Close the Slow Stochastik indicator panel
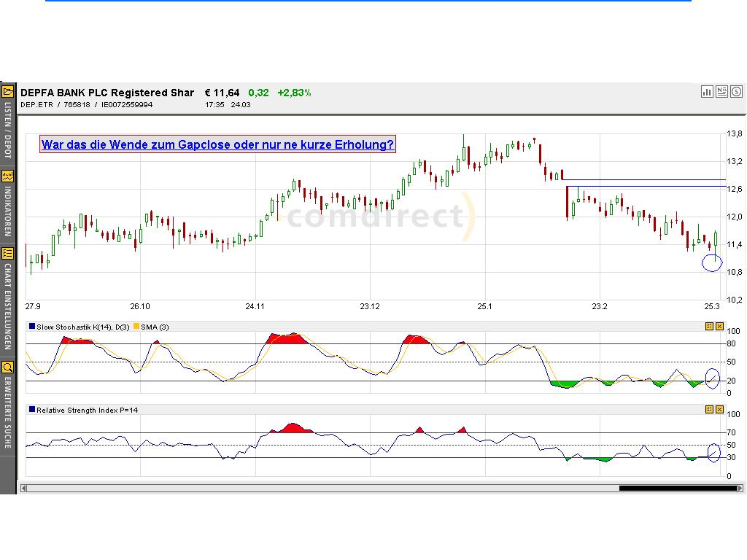The image size is (747, 560). point(720,327)
